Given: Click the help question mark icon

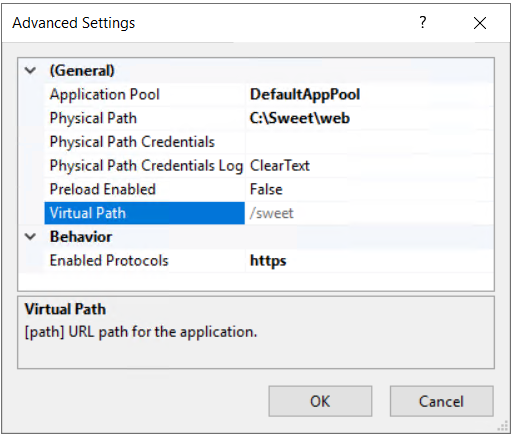Looking at the screenshot, I should [423, 23].
